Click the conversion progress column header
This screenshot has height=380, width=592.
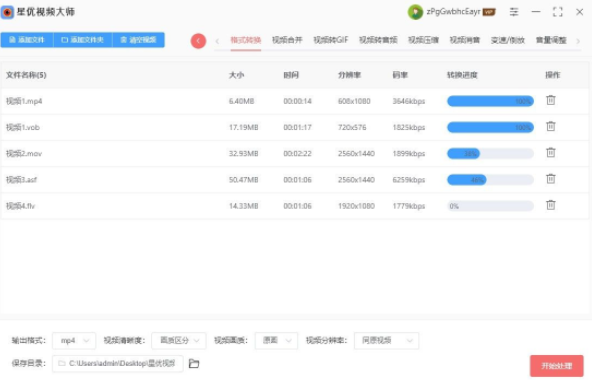[462, 75]
